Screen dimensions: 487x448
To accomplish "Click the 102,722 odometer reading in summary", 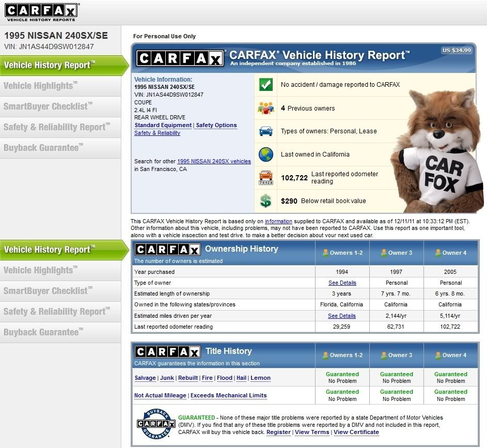I will (x=294, y=178).
